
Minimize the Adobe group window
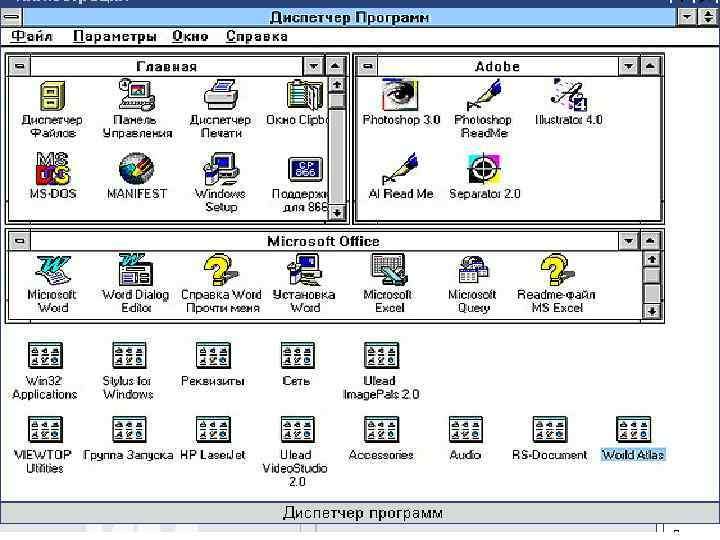click(629, 66)
